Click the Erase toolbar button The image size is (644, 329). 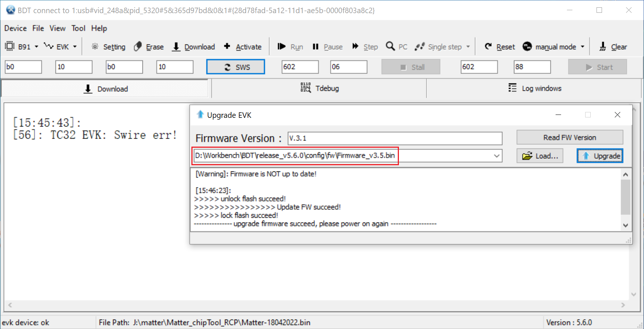tap(149, 47)
